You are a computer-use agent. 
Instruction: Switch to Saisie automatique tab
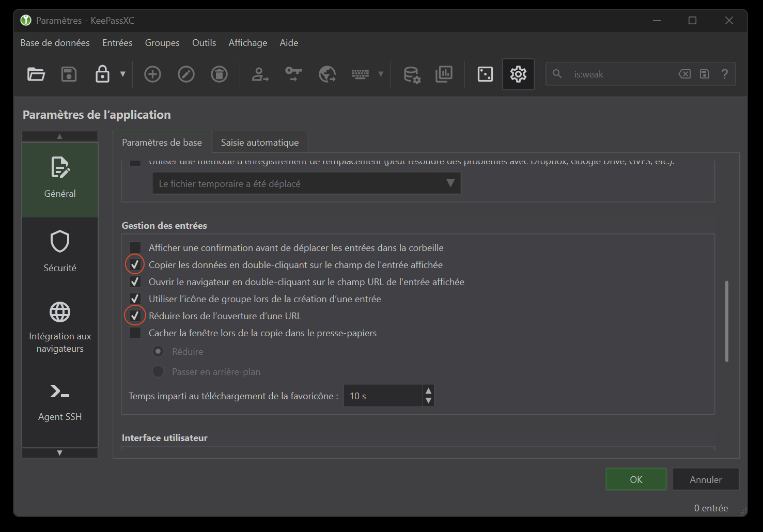click(x=260, y=142)
